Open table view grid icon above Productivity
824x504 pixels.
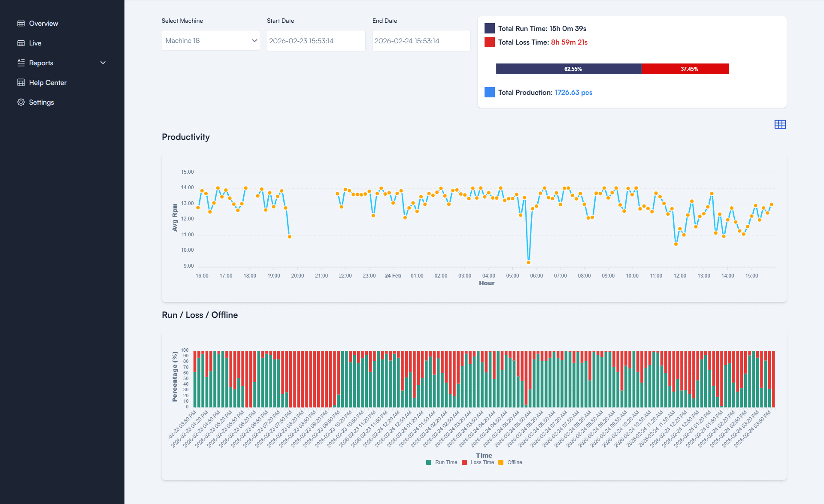click(780, 124)
